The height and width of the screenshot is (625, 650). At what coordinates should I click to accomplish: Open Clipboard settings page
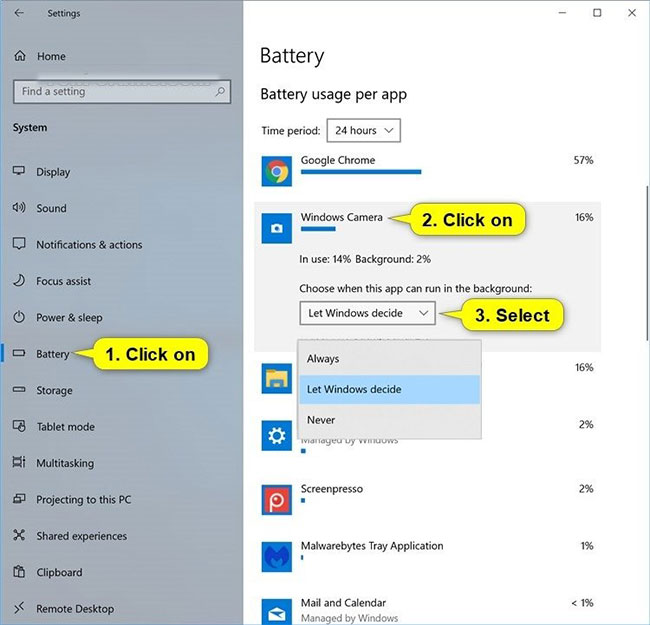(x=59, y=572)
